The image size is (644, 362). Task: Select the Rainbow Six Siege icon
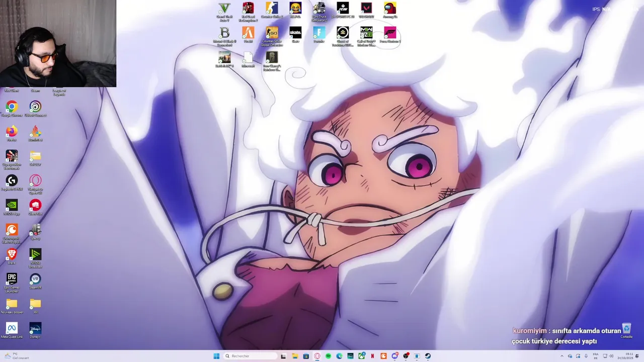tap(272, 61)
